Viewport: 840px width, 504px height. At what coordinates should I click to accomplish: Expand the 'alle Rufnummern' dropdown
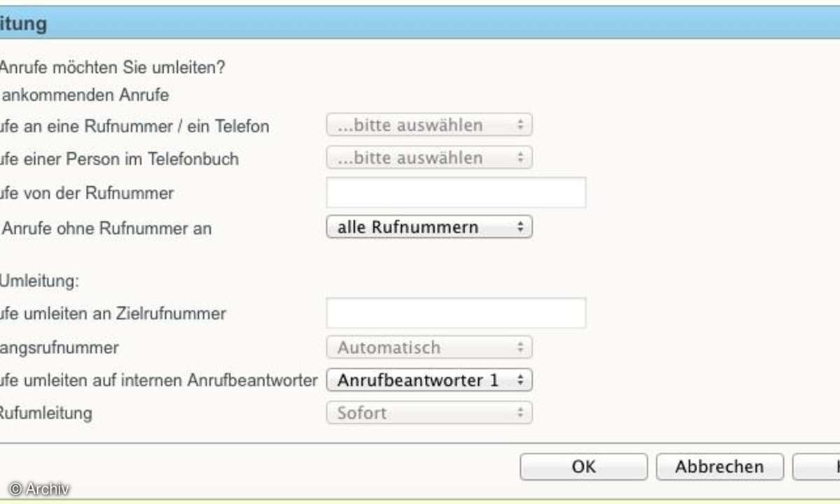click(x=429, y=227)
